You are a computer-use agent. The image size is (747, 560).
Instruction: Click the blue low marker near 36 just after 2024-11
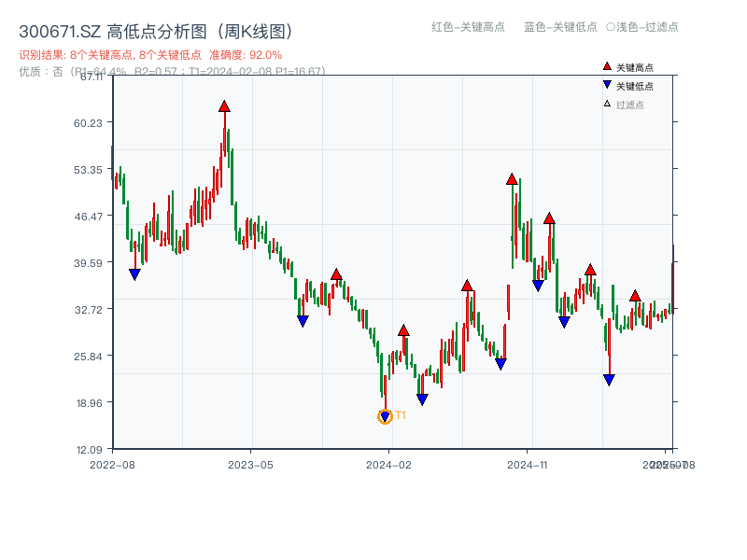click(x=538, y=286)
